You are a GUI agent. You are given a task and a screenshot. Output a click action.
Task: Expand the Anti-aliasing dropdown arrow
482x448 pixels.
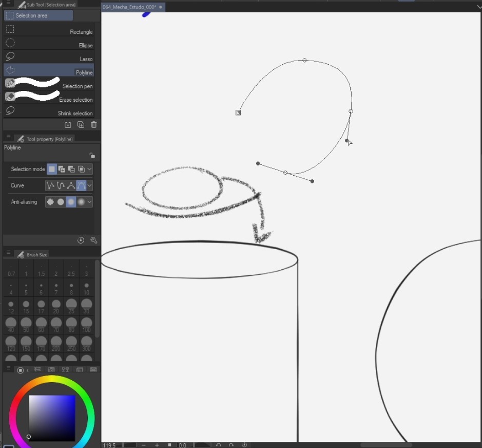[x=89, y=202]
